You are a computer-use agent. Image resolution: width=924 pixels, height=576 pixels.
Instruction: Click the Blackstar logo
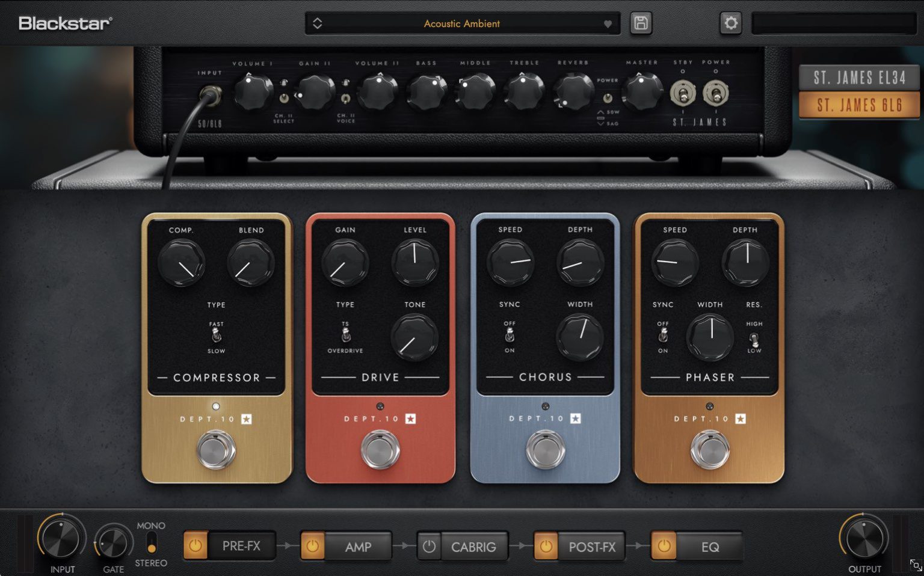pyautogui.click(x=63, y=22)
